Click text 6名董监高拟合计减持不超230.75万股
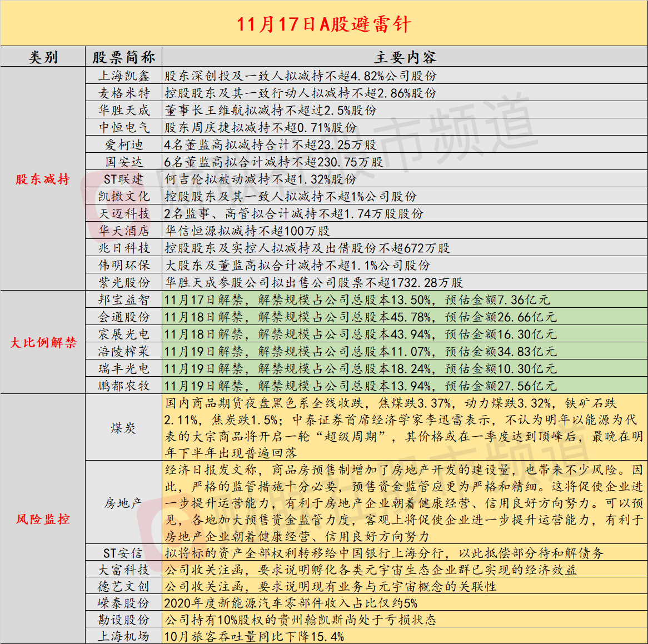Image resolution: width=648 pixels, height=644 pixels. (x=274, y=162)
